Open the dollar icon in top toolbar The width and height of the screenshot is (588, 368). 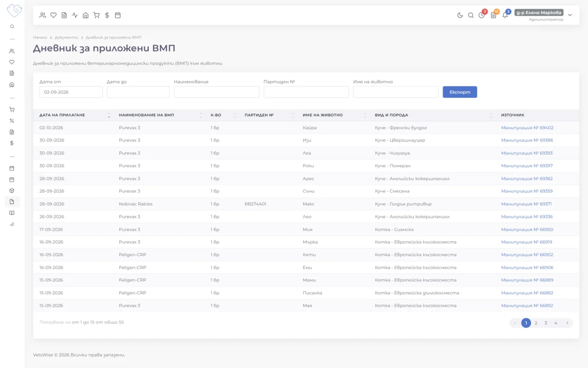(107, 15)
